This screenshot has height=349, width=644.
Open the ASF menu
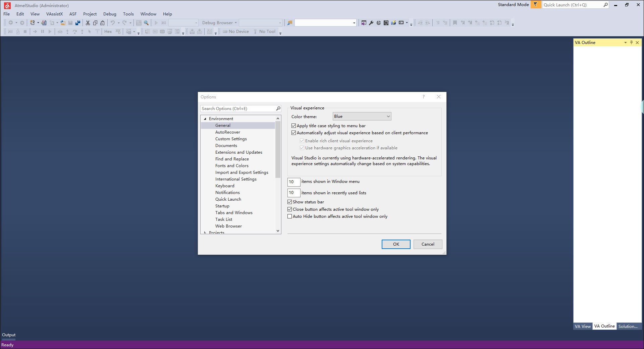click(73, 14)
